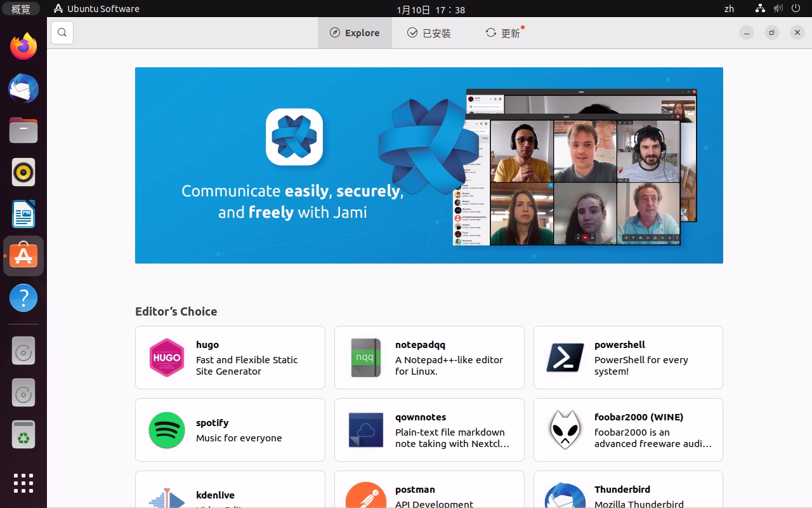Open the notepadqq app card
The image size is (812, 508).
pos(429,358)
